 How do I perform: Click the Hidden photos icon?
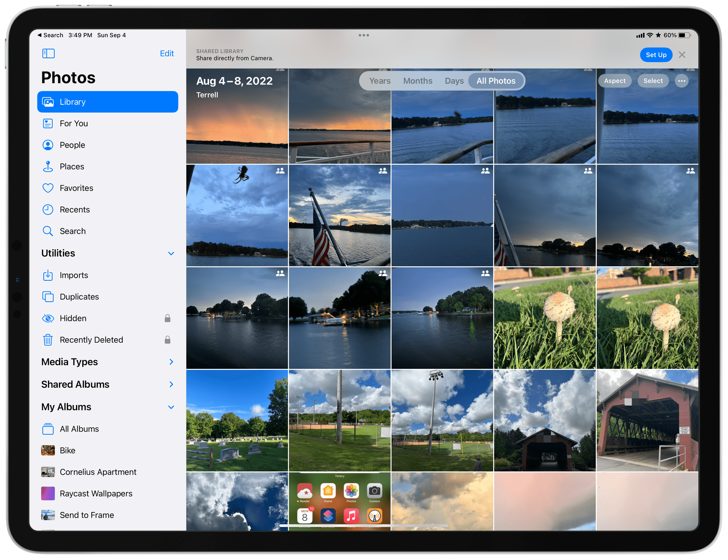pos(48,318)
